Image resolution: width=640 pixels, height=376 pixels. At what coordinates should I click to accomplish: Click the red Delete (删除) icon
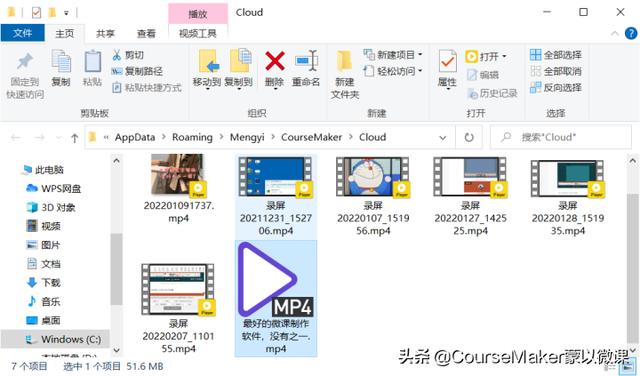coord(275,61)
